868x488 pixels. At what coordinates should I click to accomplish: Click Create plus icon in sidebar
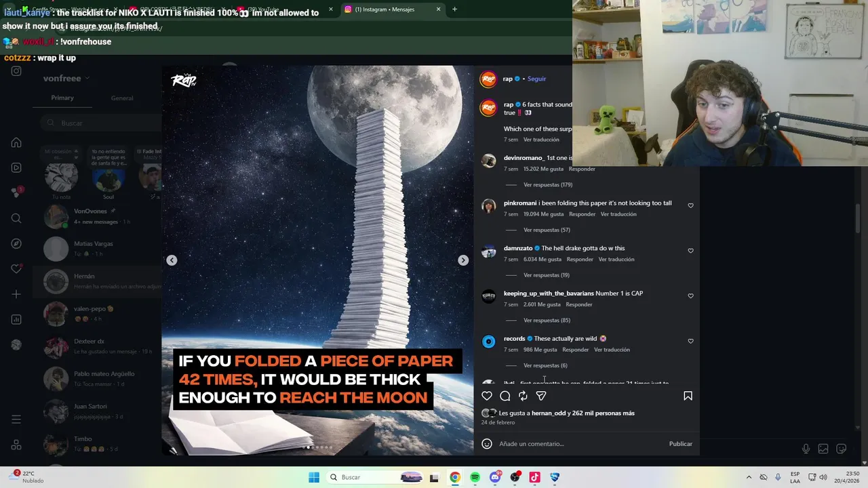[x=16, y=294]
